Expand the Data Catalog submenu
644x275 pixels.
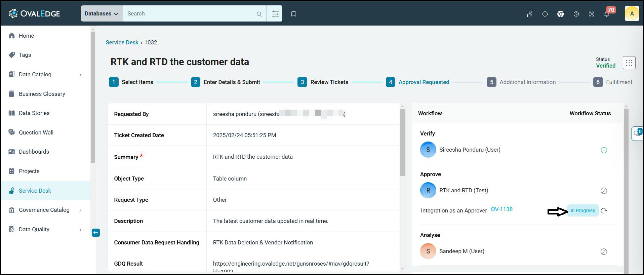[x=80, y=75]
